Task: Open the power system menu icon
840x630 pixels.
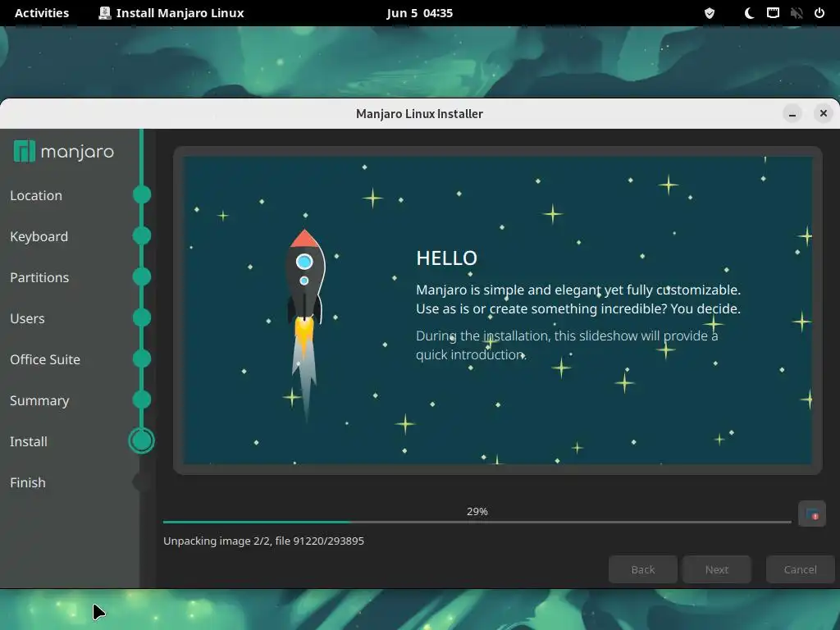Action: point(819,13)
